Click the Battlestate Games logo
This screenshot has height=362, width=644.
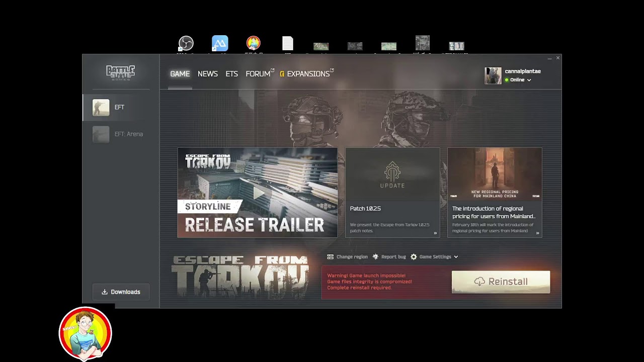tap(120, 72)
